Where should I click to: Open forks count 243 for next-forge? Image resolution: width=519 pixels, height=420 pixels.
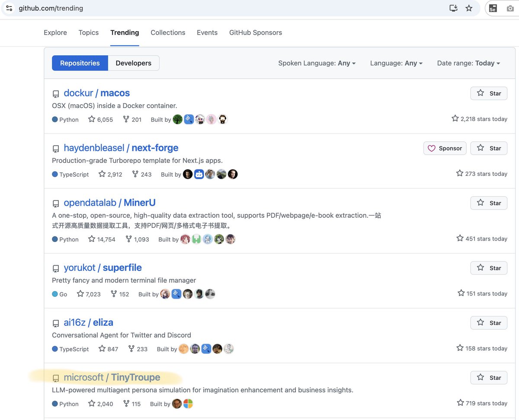[142, 174]
